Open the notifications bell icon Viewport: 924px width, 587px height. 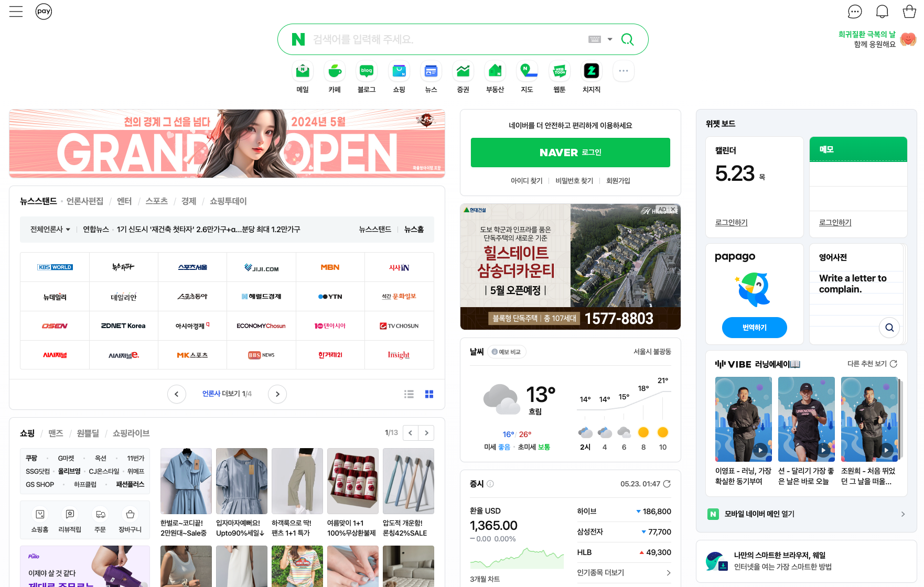[x=882, y=12]
